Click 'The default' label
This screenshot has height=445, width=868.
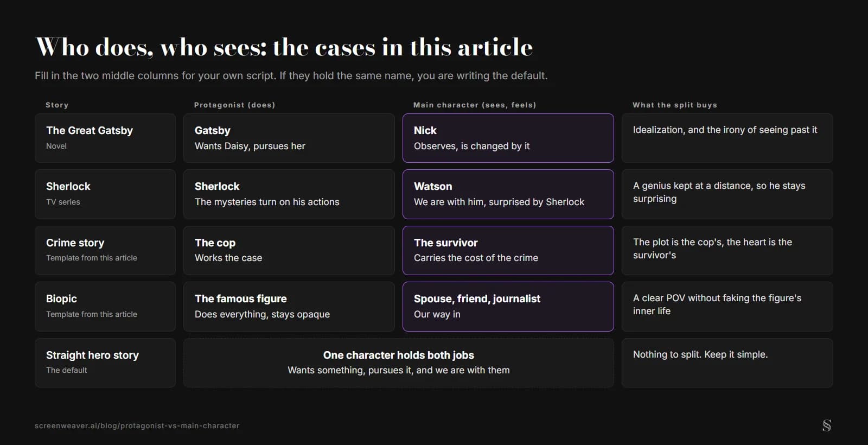[x=67, y=370]
